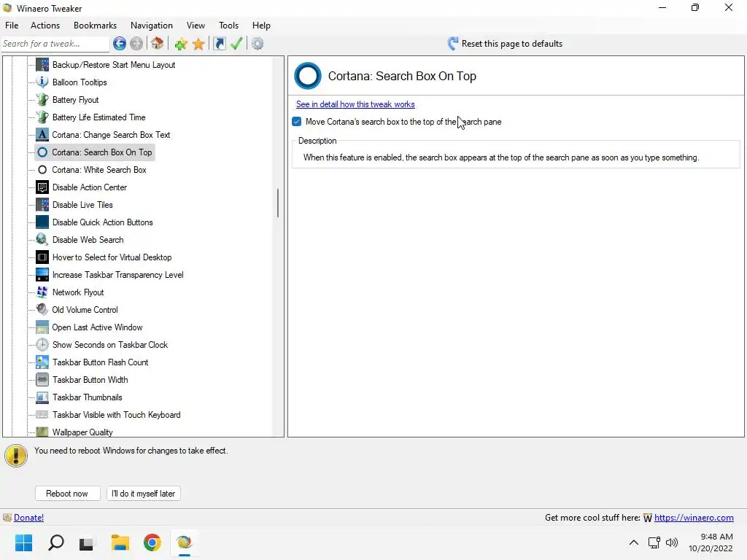
Task: Click the Forward navigation arrow in toolbar
Action: click(136, 44)
